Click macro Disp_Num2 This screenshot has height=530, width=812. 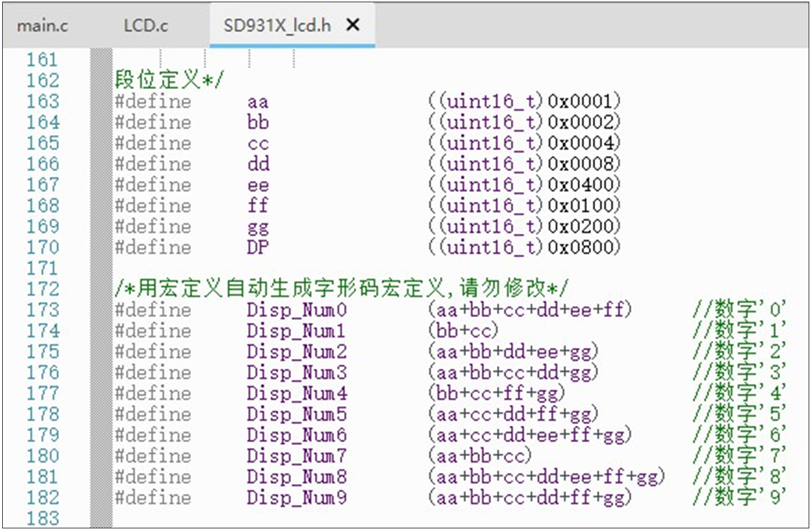(x=297, y=351)
